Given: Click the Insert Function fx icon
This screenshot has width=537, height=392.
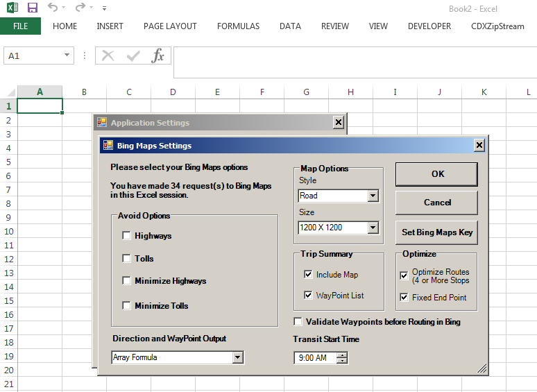Looking at the screenshot, I should tap(157, 56).
